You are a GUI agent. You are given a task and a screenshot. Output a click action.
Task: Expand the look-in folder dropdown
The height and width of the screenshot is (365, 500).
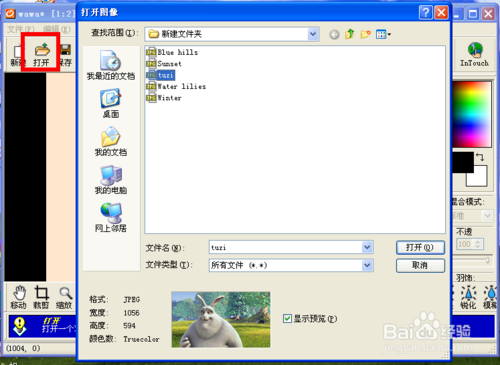pos(313,34)
